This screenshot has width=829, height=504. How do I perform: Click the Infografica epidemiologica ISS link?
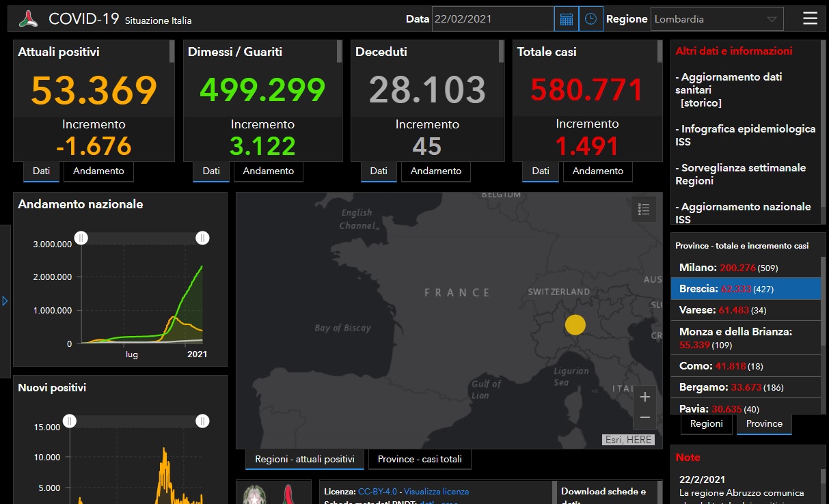tap(745, 135)
